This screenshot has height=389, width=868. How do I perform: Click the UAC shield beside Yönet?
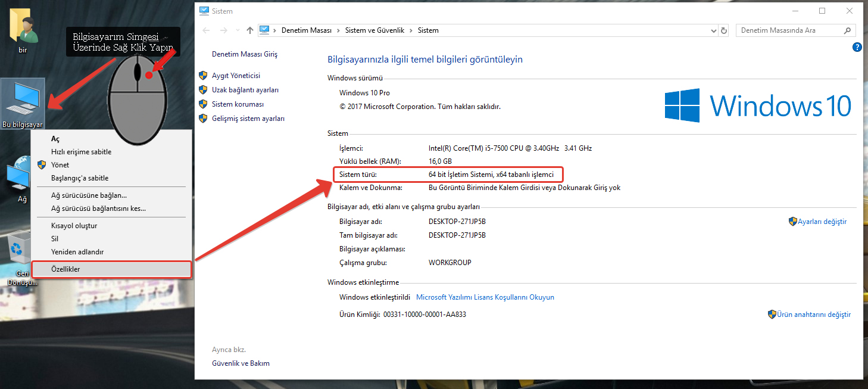[41, 164]
